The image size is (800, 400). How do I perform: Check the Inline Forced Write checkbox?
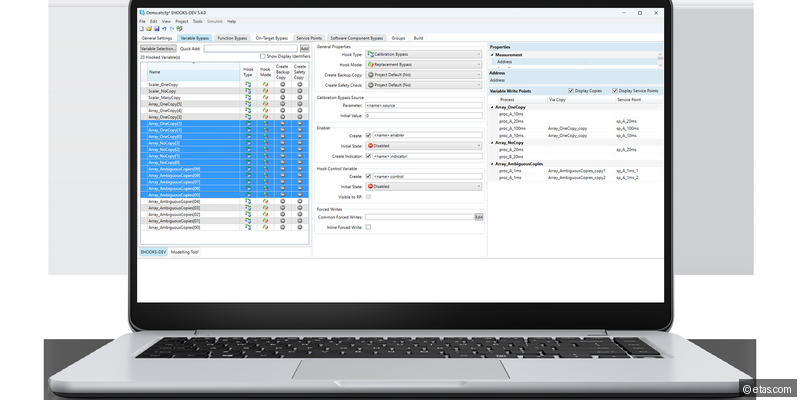tap(369, 227)
